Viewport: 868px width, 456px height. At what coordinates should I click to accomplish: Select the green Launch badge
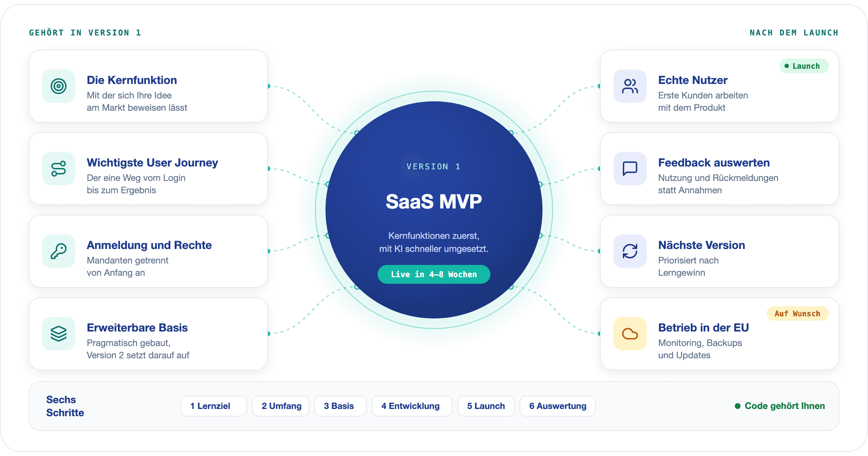[804, 66]
